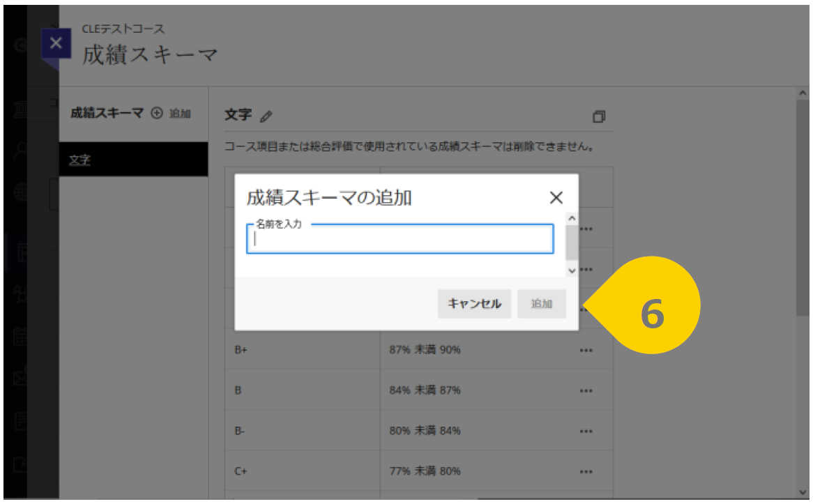Open the more options menu for B row
The height and width of the screenshot is (504, 813).
(586, 391)
